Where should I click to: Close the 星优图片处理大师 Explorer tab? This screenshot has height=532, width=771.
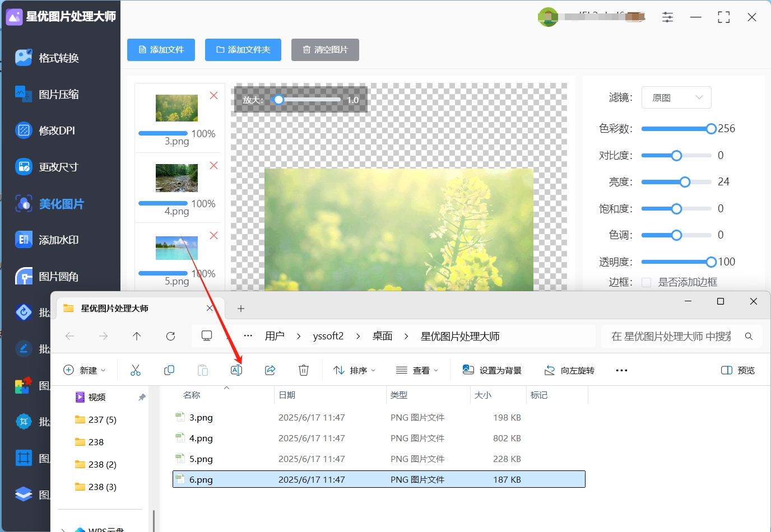(x=210, y=309)
